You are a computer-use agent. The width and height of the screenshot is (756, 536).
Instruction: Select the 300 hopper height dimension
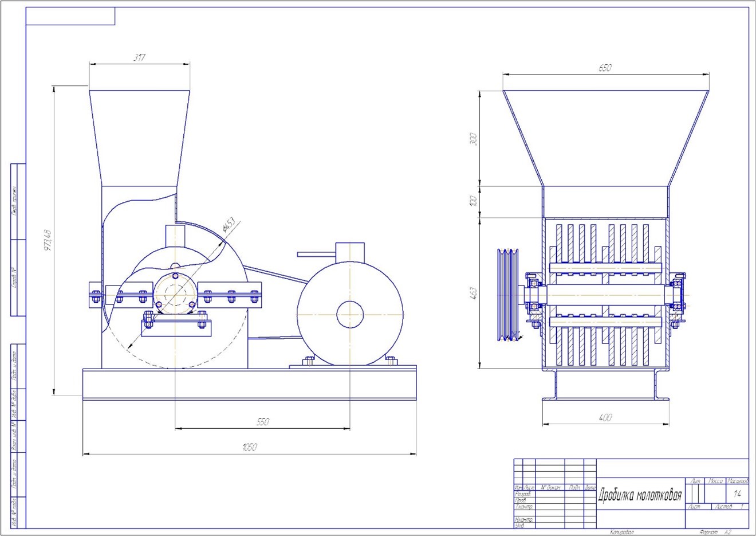point(473,139)
